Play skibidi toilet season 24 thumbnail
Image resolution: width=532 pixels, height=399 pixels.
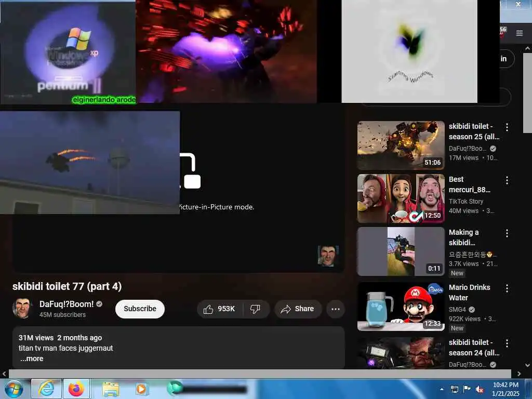401,353
